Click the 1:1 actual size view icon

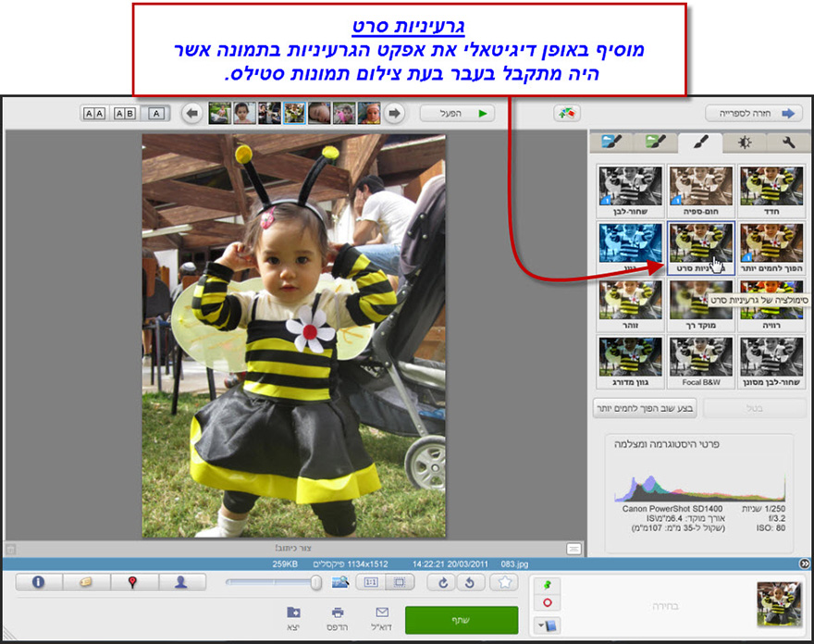[x=372, y=582]
